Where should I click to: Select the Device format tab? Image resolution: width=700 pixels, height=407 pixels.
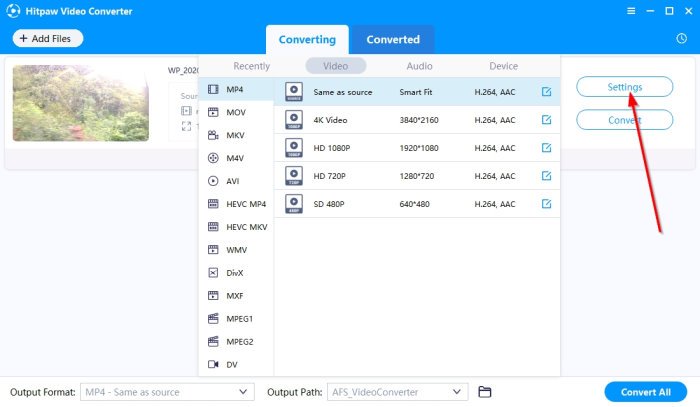pyautogui.click(x=504, y=66)
